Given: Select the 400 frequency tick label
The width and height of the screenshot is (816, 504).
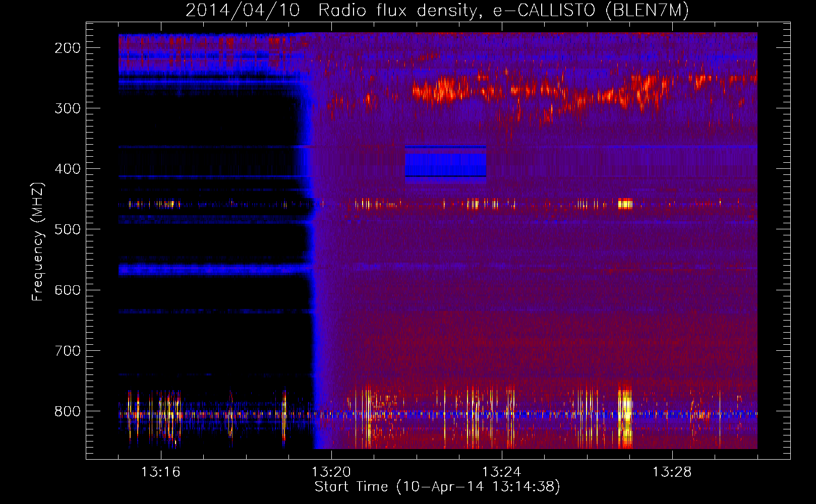Looking at the screenshot, I should point(68,169).
